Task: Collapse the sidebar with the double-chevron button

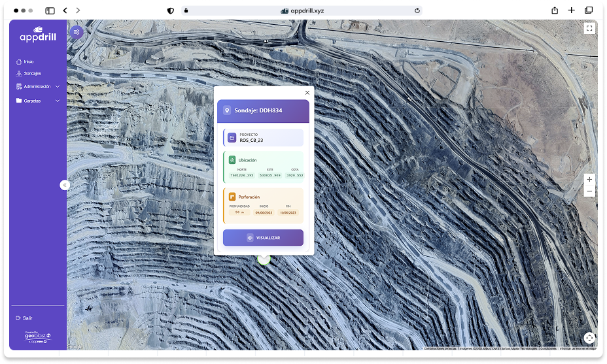Action: [65, 185]
